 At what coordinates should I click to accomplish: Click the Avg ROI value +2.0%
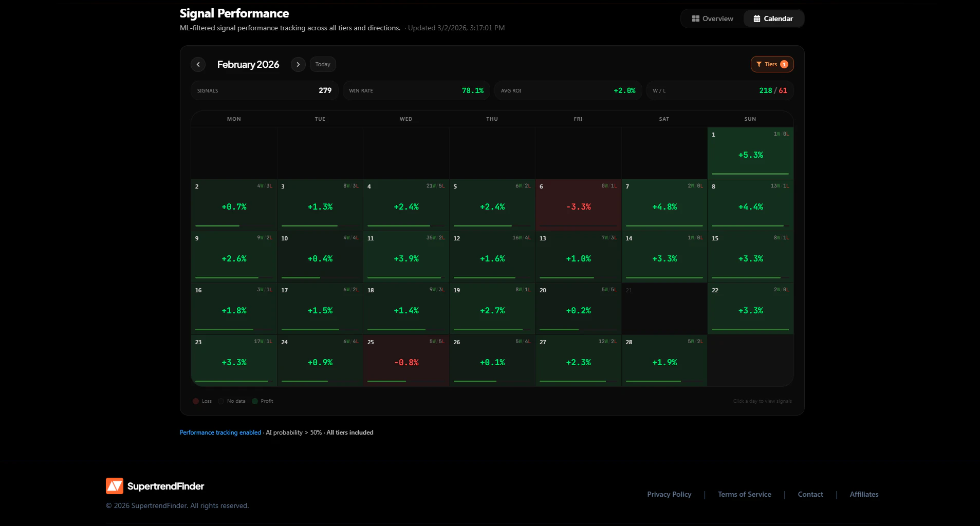click(624, 90)
